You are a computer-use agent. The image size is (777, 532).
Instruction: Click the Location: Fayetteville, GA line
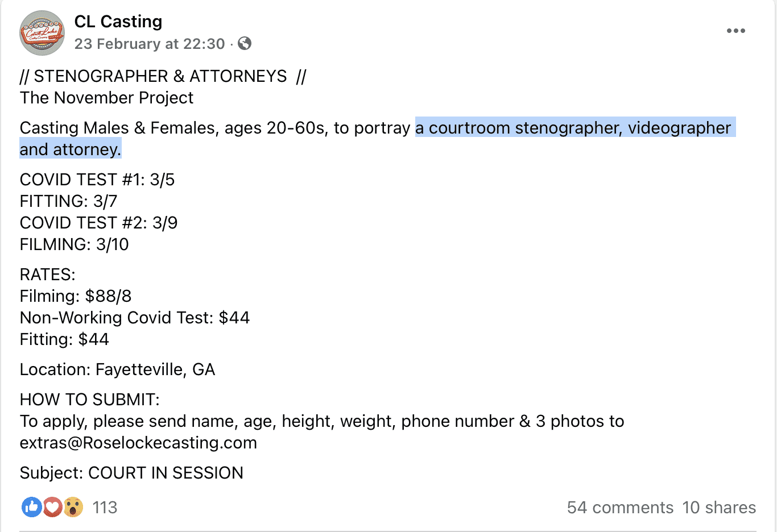[x=117, y=369]
